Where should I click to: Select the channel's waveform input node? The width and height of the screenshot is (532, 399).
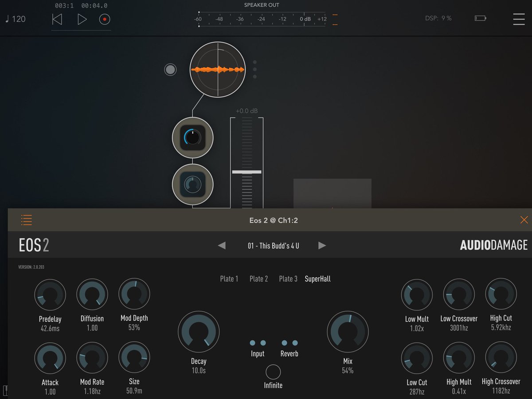[218, 70]
